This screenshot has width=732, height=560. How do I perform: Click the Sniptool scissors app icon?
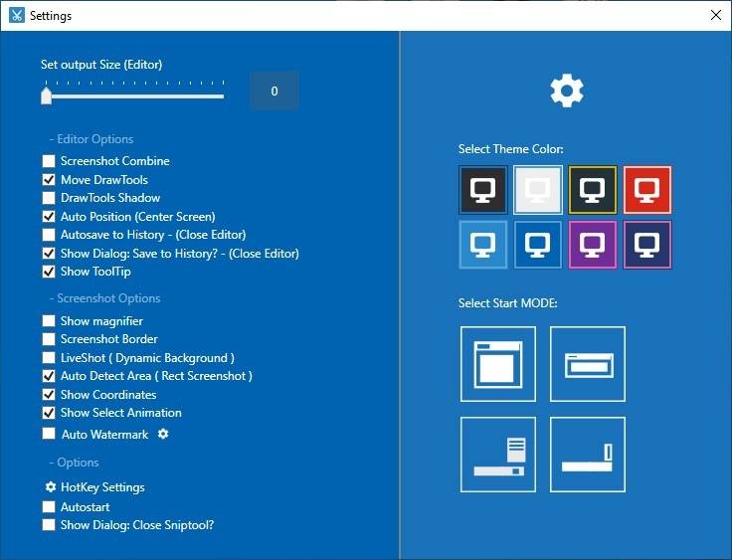(x=16, y=15)
